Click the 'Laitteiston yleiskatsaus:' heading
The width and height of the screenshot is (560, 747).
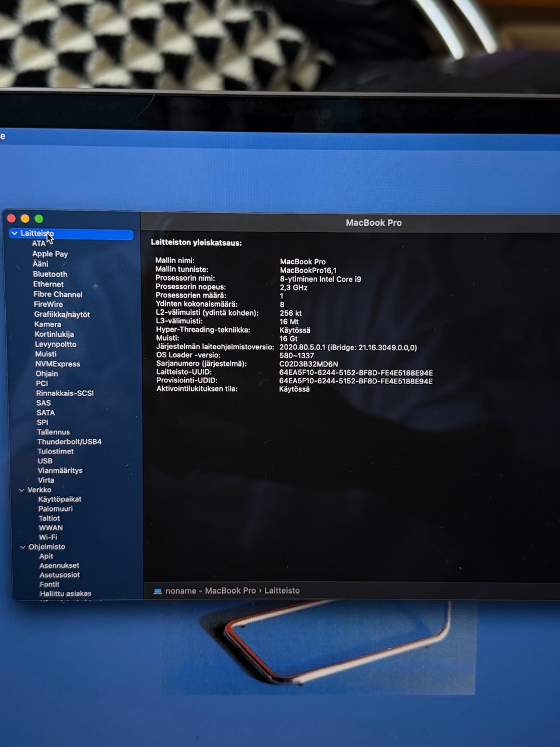click(x=196, y=243)
